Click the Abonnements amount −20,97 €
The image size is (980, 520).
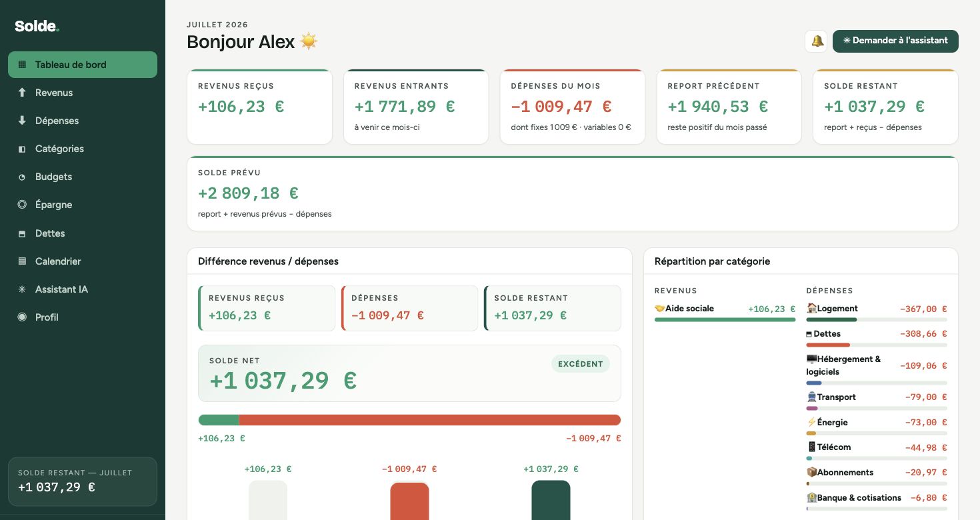(926, 473)
